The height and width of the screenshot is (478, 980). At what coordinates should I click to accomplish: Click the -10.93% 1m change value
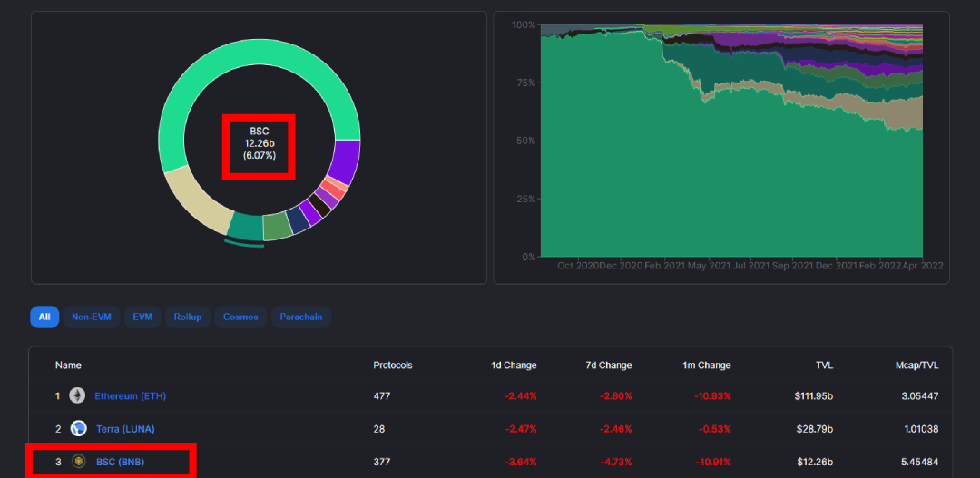713,396
